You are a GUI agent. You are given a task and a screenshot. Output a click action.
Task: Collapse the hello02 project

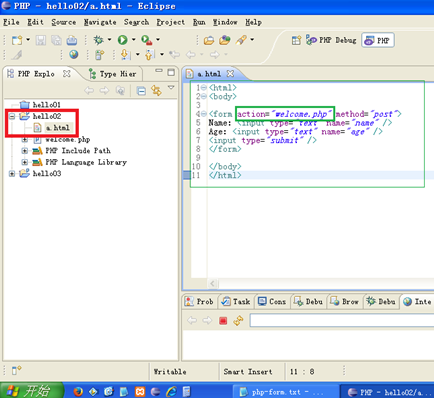pyautogui.click(x=12, y=116)
